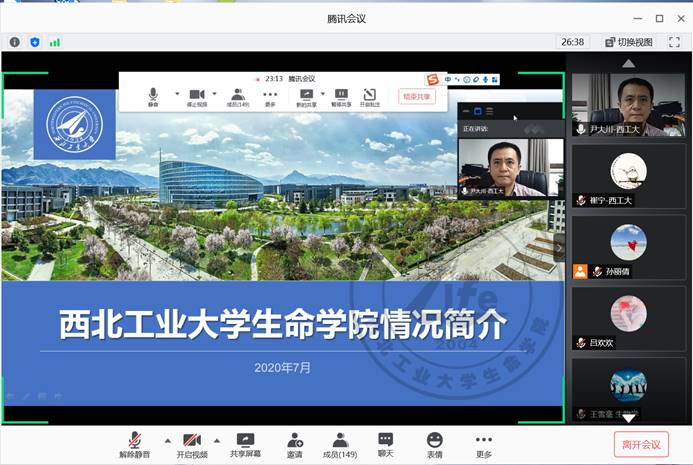The image size is (693, 465).
Task: Click the red 离开会议 leave meeting button
Action: [640, 444]
